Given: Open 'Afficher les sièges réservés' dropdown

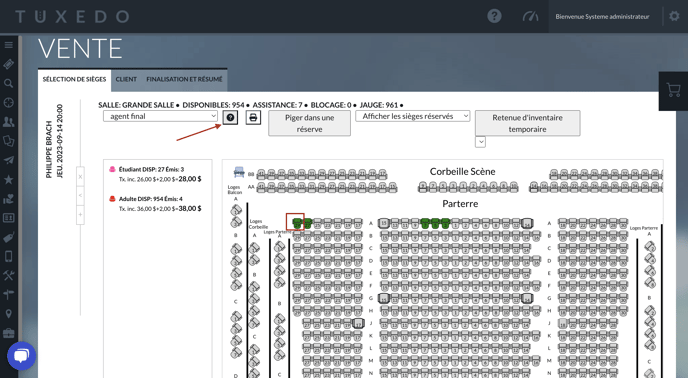Looking at the screenshot, I should (x=413, y=116).
